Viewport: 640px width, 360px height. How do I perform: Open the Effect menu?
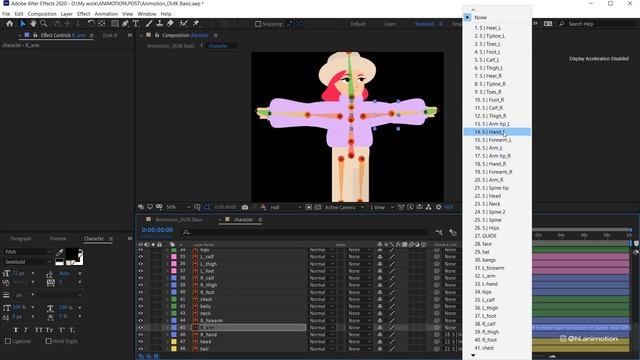[84, 14]
